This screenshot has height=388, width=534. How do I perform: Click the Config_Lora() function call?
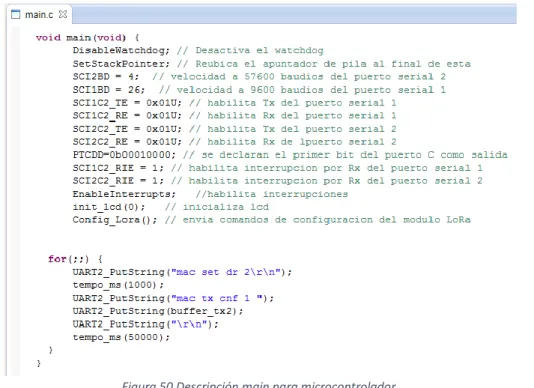point(115,220)
